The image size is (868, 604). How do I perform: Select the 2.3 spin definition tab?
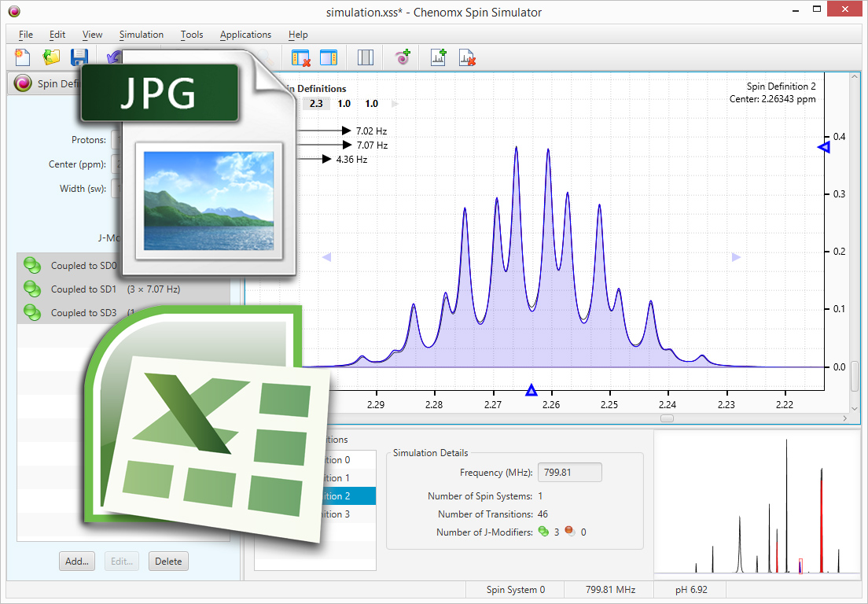[316, 104]
